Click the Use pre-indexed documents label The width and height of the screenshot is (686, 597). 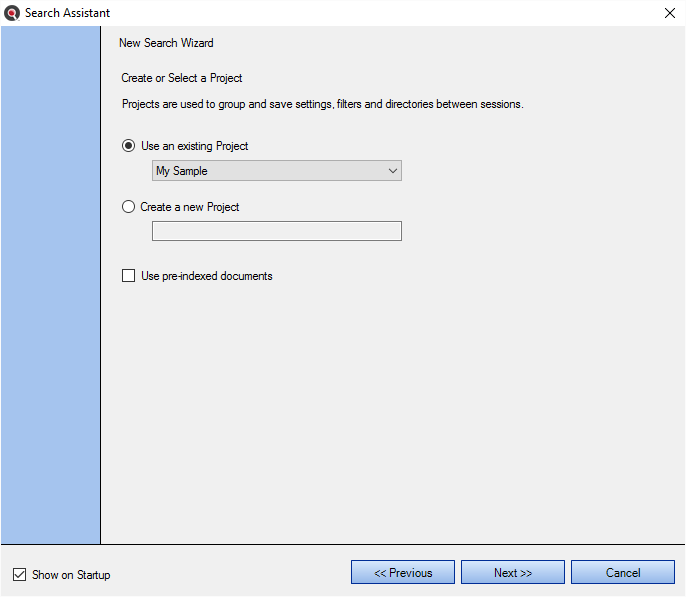(x=206, y=276)
